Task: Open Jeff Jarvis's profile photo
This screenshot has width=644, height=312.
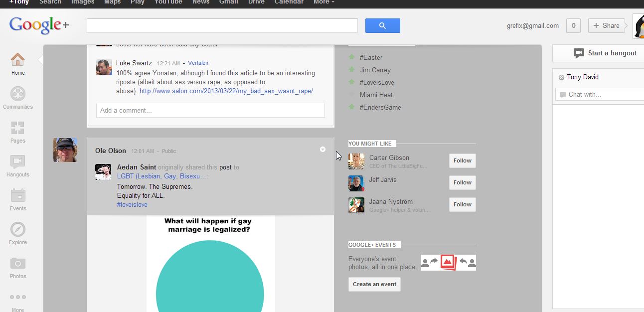Action: (356, 183)
